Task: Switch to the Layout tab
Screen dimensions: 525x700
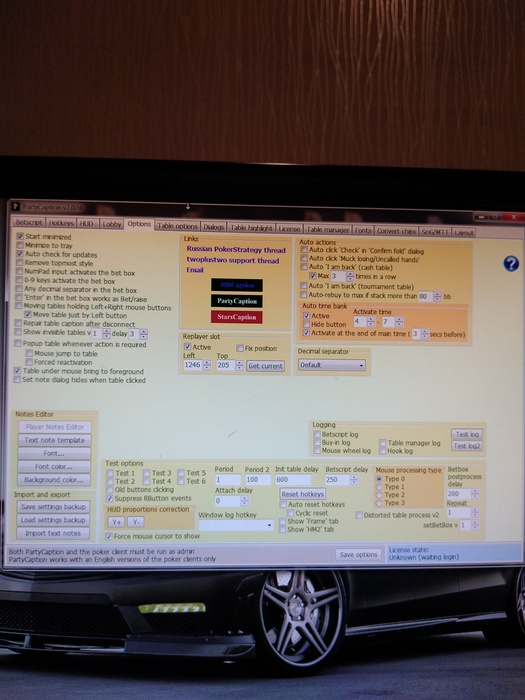Action: [x=464, y=232]
